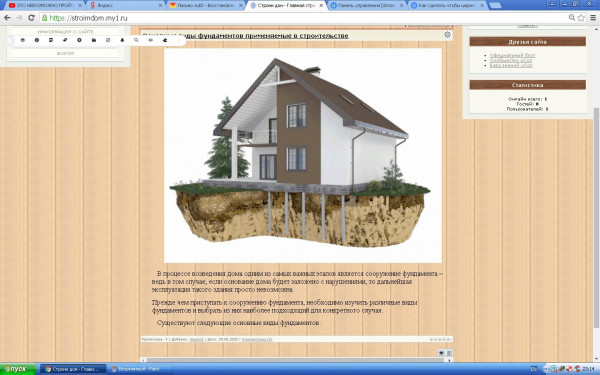This screenshot has width=600, height=375.
Task: Open the Chrome hamburger menu
Action: pos(593,18)
